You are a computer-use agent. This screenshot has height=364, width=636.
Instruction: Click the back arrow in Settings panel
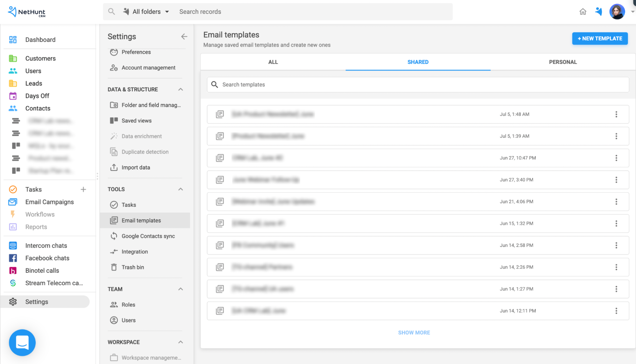(184, 36)
